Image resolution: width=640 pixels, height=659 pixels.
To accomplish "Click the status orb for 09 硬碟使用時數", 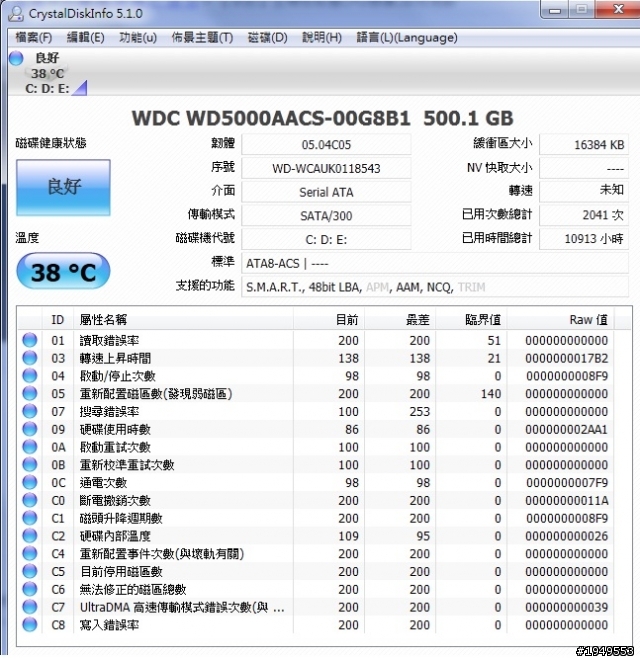I will click(x=30, y=429).
